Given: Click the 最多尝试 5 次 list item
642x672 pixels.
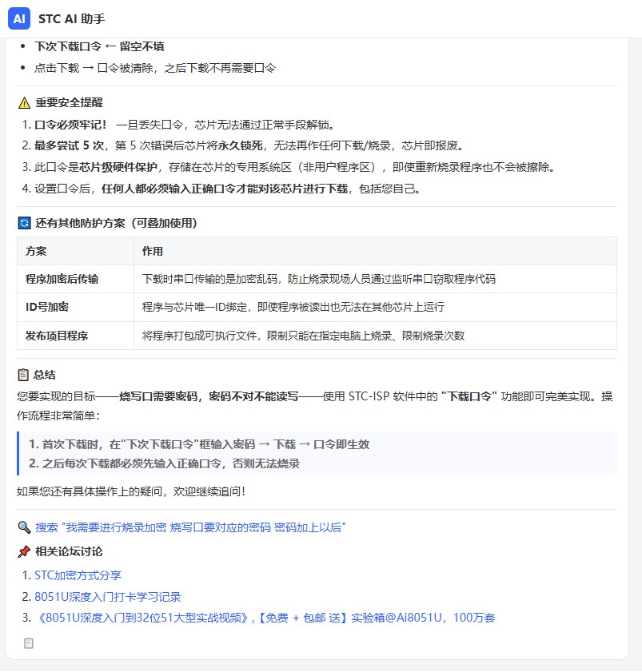Looking at the screenshot, I should coord(249,145).
